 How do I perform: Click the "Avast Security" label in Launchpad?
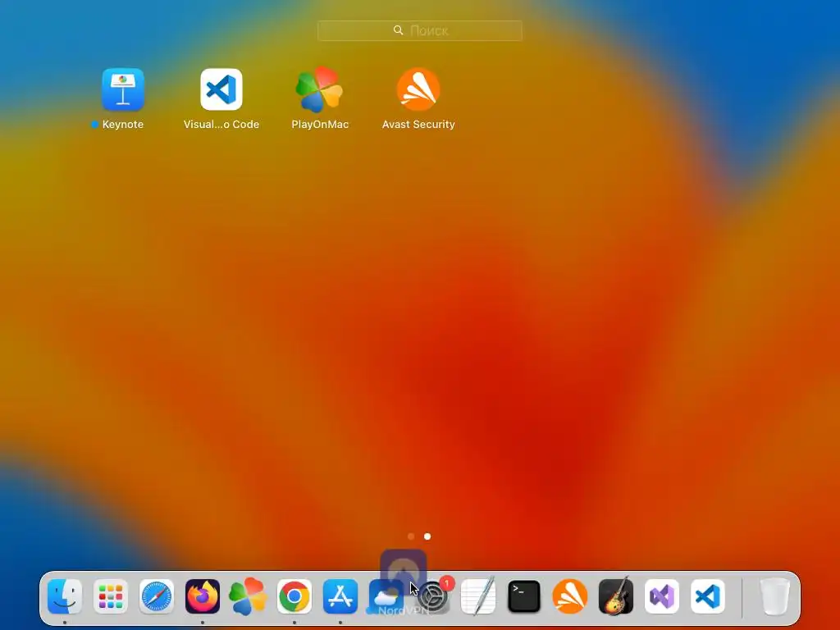[x=418, y=125]
